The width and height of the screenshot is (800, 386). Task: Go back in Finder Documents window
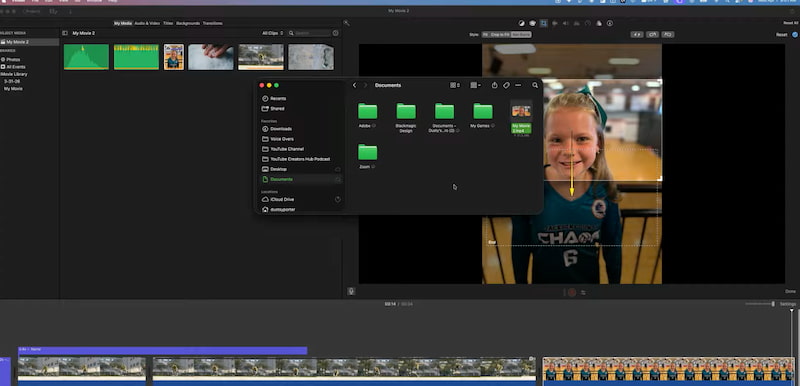(x=355, y=85)
